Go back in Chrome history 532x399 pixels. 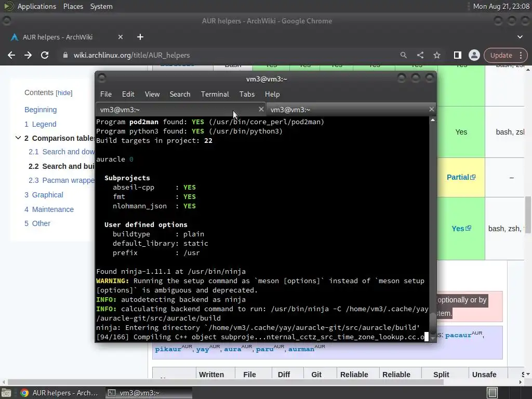pyautogui.click(x=11, y=55)
